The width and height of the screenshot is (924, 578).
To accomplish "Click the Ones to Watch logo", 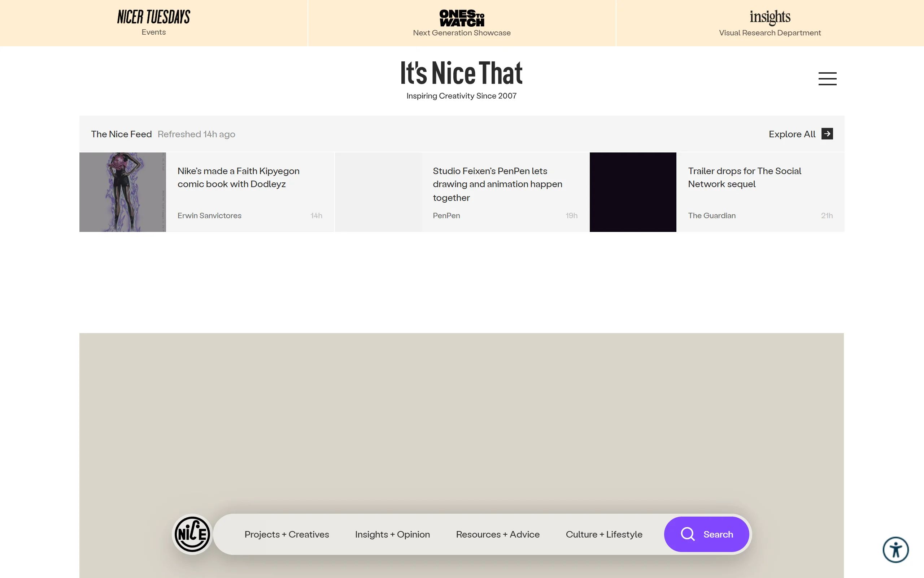I will pos(462,18).
